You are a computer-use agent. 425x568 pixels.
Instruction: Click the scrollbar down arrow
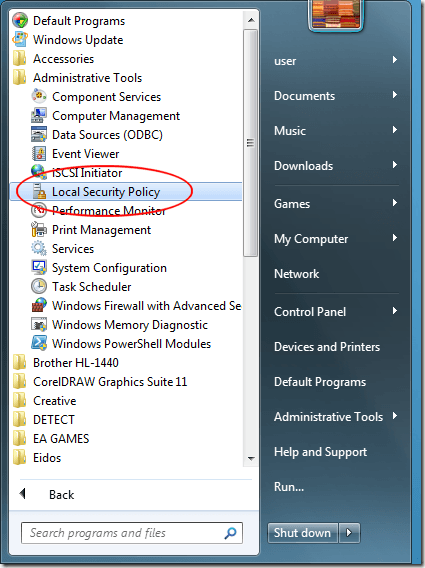coord(251,458)
